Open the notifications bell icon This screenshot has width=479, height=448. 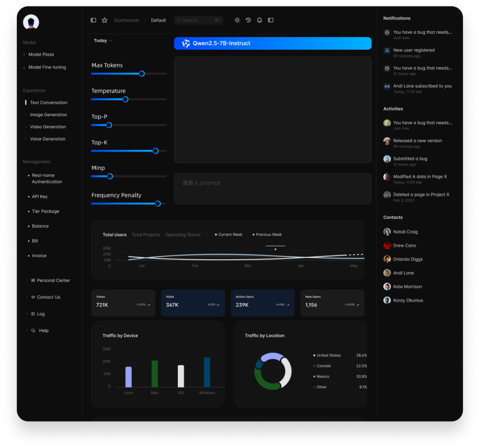(x=259, y=20)
